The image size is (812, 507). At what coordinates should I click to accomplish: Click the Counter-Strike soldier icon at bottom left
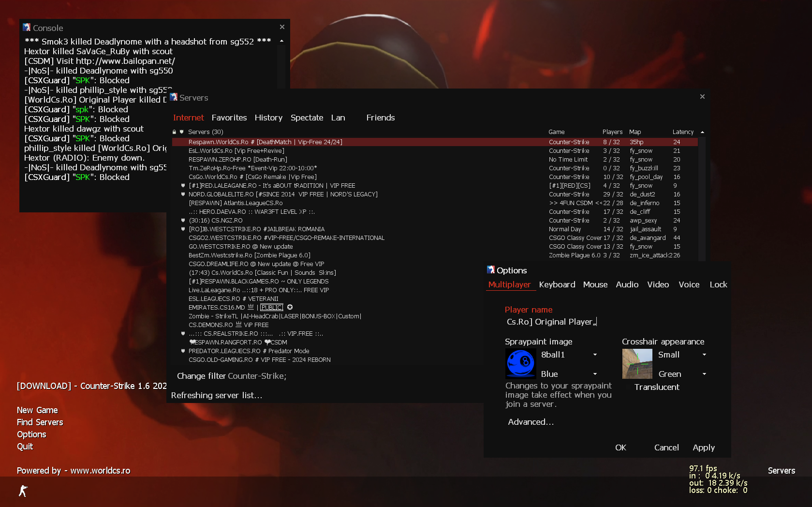[x=23, y=491]
